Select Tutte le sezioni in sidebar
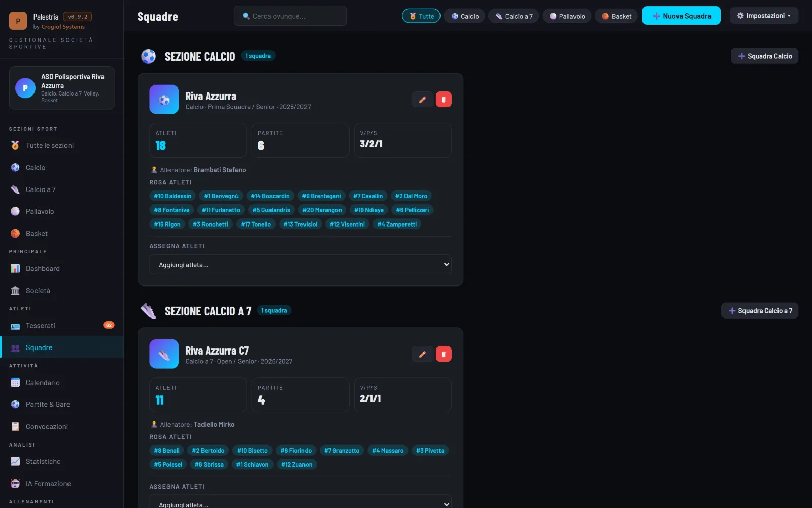Viewport: 812px width, 508px height. click(62, 145)
